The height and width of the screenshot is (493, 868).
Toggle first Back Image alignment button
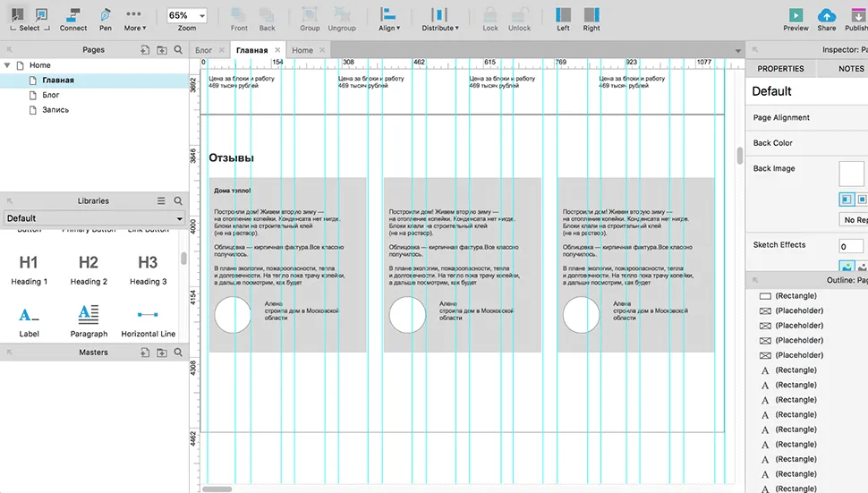846,200
